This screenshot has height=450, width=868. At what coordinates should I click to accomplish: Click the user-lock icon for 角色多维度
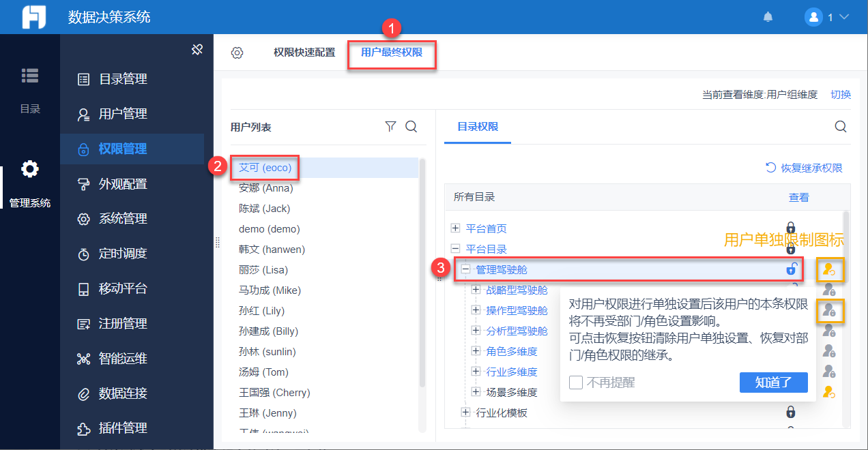(x=829, y=351)
